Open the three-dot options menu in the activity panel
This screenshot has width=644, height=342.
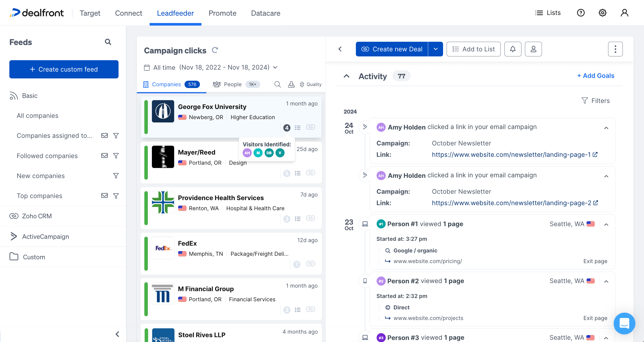coord(615,49)
